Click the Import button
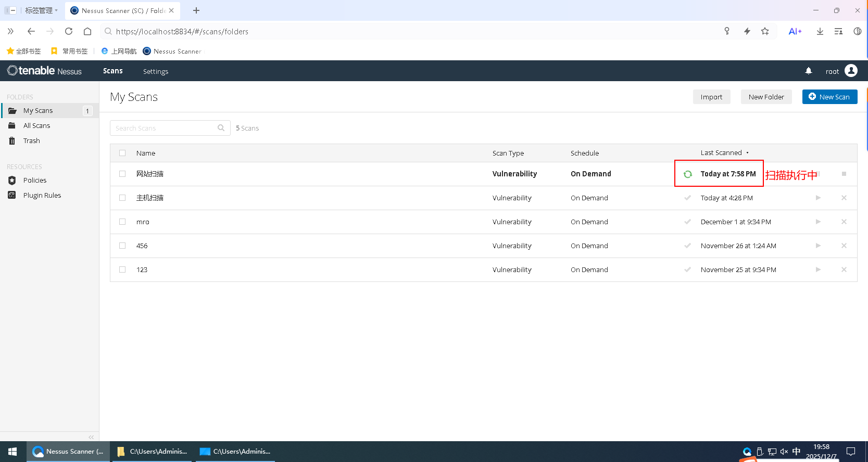The width and height of the screenshot is (868, 462). (x=711, y=97)
